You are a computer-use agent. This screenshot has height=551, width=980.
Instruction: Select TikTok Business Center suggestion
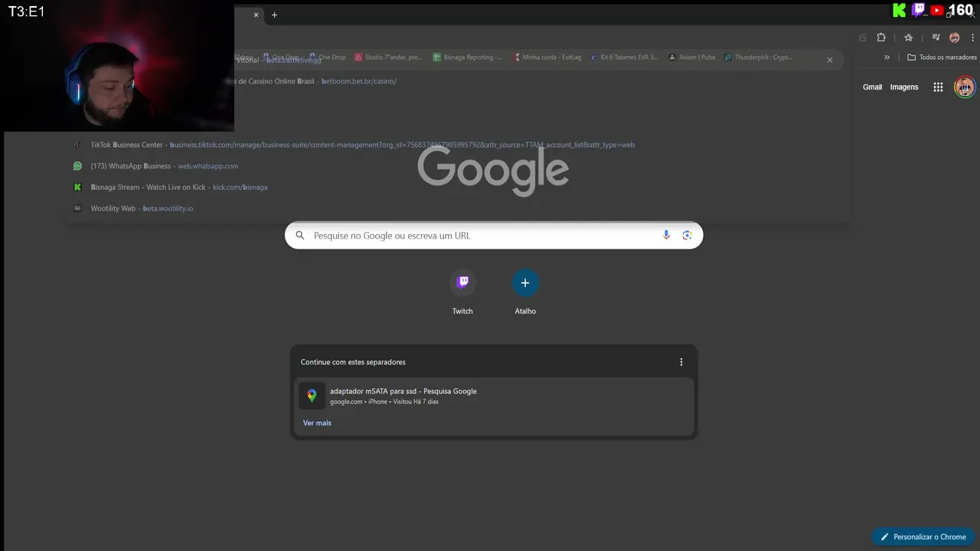coord(458,145)
